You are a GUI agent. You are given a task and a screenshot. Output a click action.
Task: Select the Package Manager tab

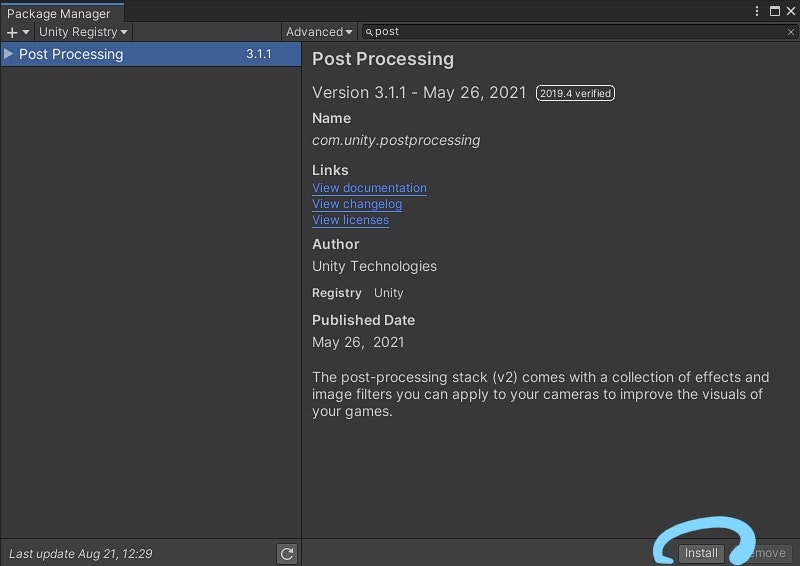click(x=59, y=13)
